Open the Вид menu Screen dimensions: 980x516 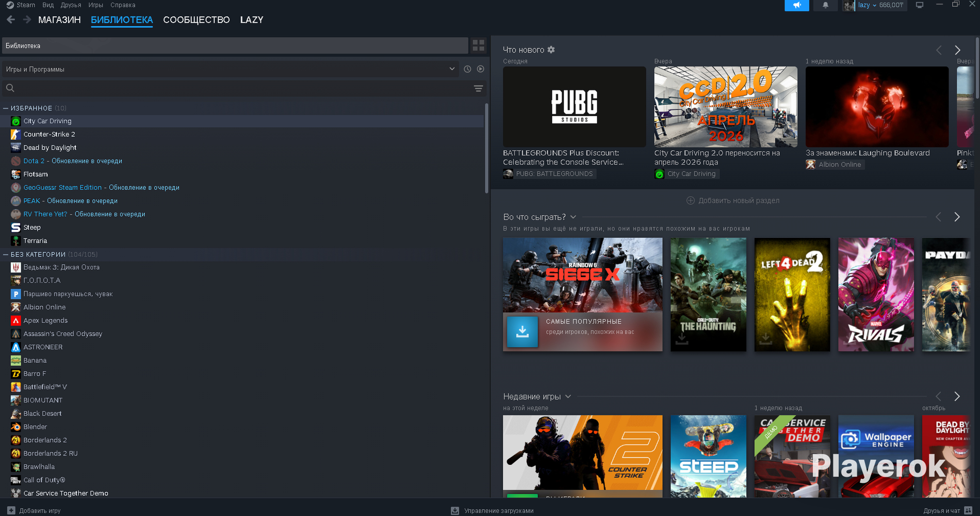point(48,5)
